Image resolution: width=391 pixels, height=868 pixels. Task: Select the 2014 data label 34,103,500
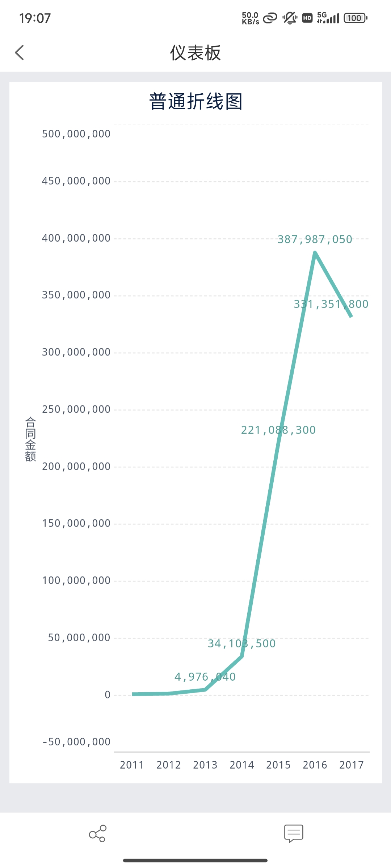(241, 643)
